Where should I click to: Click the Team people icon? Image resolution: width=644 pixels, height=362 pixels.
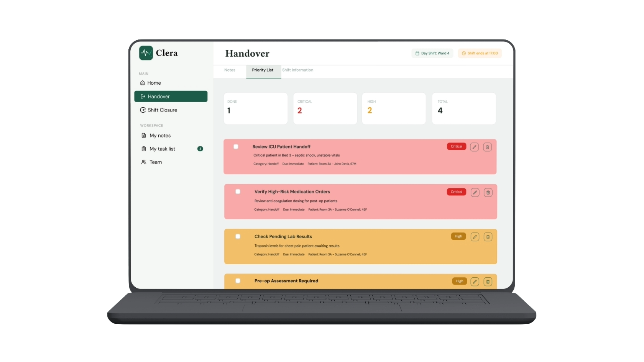[144, 162]
